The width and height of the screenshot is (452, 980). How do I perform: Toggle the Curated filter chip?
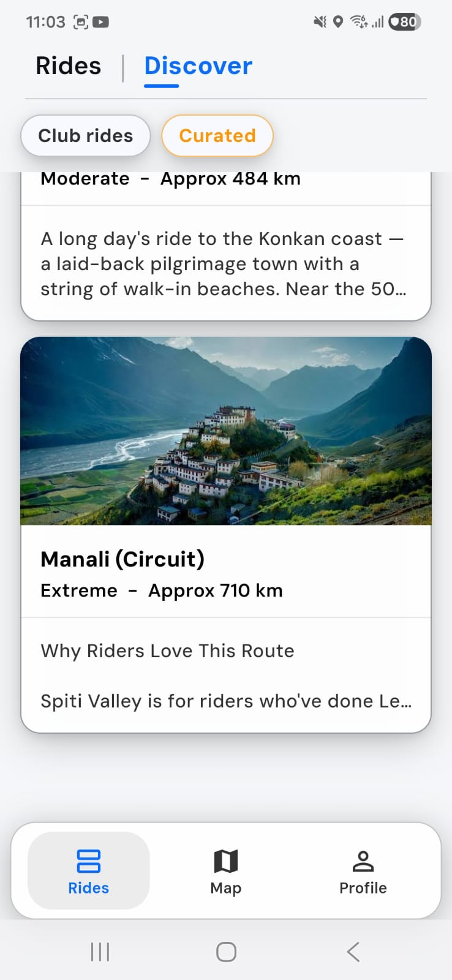click(x=217, y=135)
